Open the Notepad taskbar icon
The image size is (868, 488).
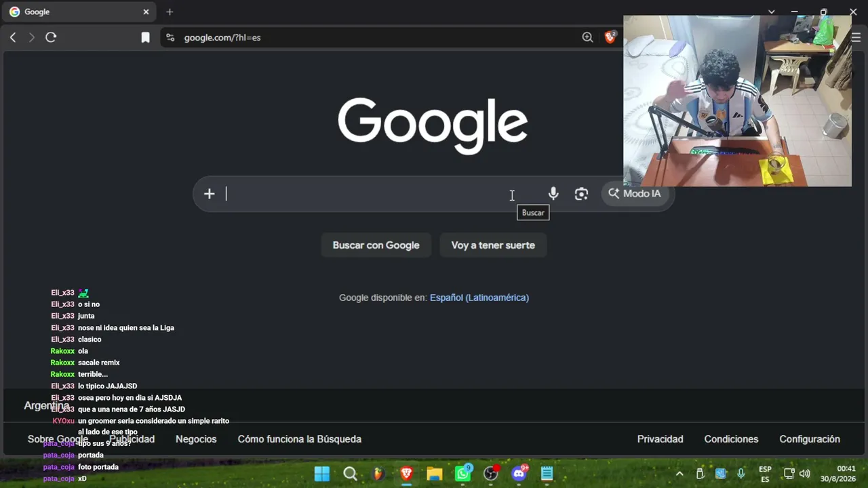[547, 474]
